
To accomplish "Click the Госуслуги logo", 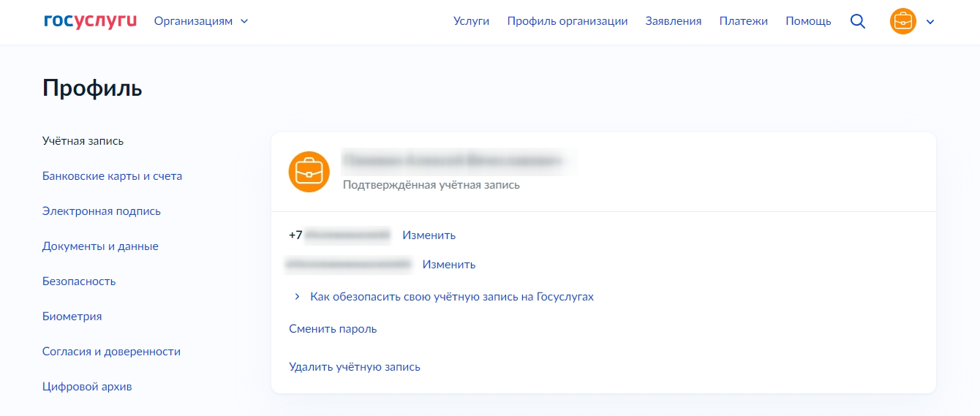I will click(90, 21).
